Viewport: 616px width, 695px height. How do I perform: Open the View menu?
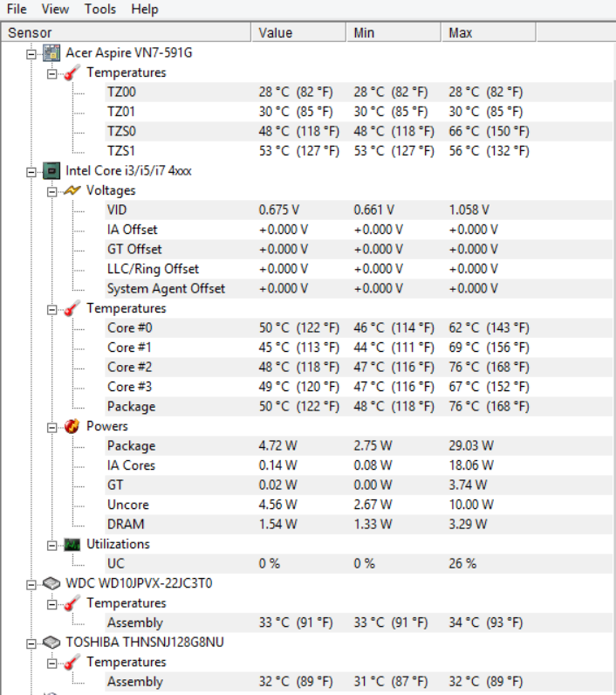pos(55,9)
